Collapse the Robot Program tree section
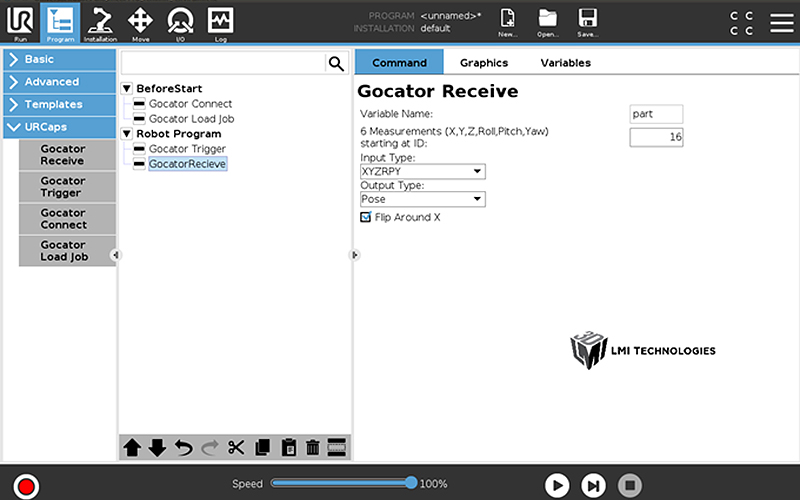 tap(127, 134)
